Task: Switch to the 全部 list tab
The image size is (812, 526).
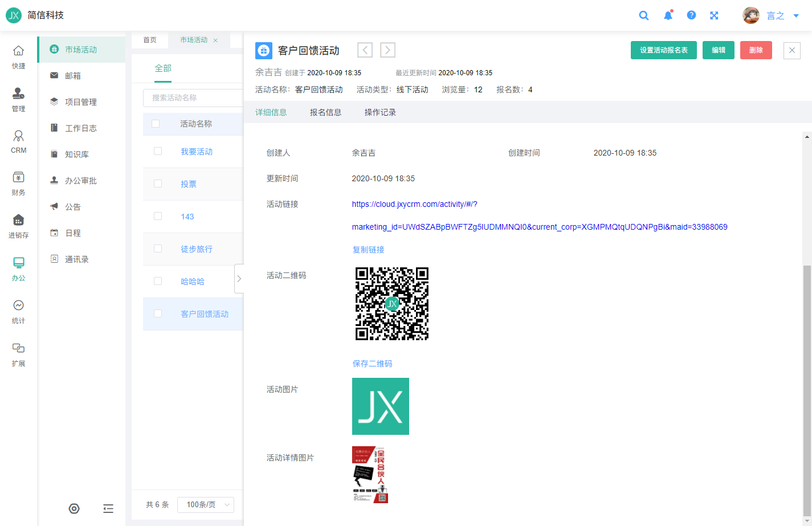Action: [x=163, y=68]
